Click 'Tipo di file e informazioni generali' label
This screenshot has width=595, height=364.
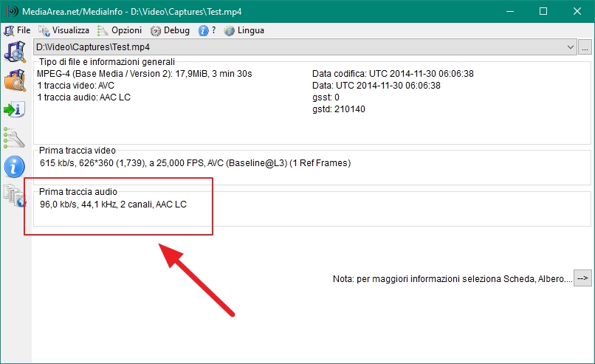(x=106, y=62)
